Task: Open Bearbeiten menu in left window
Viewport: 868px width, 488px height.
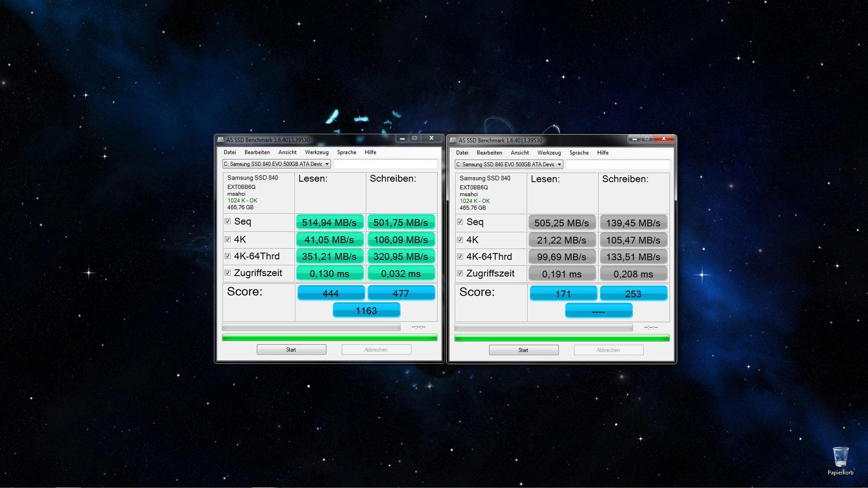Action: pyautogui.click(x=257, y=152)
